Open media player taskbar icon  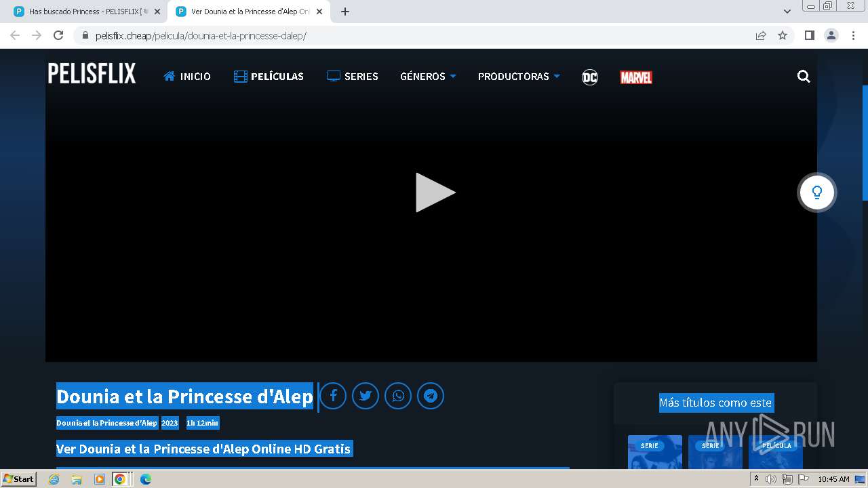(x=99, y=479)
